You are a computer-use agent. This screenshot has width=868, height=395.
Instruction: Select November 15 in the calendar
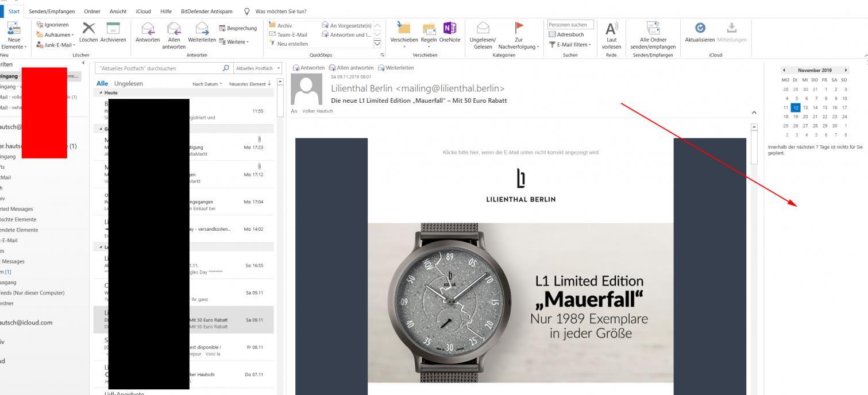tap(825, 107)
